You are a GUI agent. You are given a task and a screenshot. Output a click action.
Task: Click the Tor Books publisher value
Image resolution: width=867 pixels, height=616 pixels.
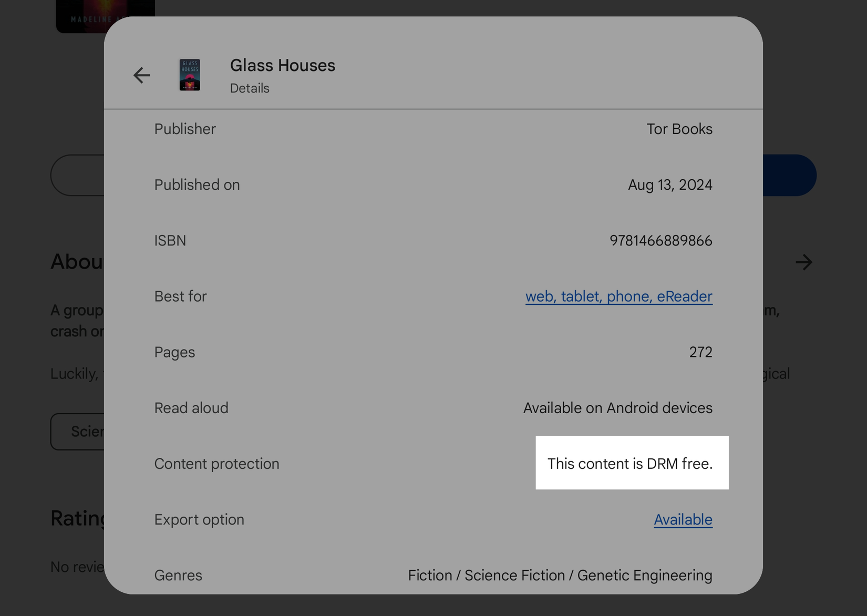679,129
